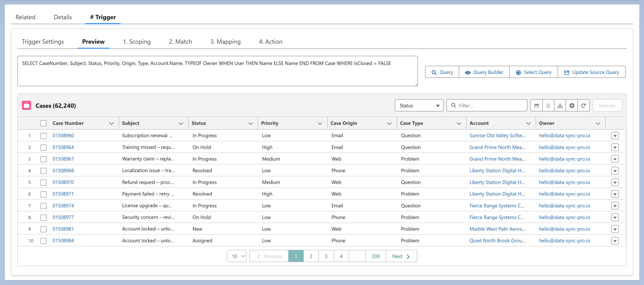Open Quiet North Brook account link
This screenshot has width=644, height=285.
497,240
